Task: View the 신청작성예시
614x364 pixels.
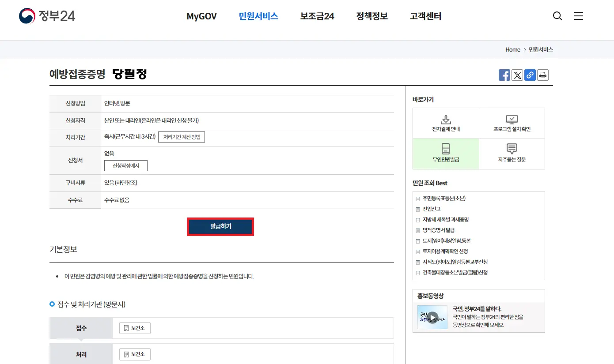Action: click(x=125, y=165)
